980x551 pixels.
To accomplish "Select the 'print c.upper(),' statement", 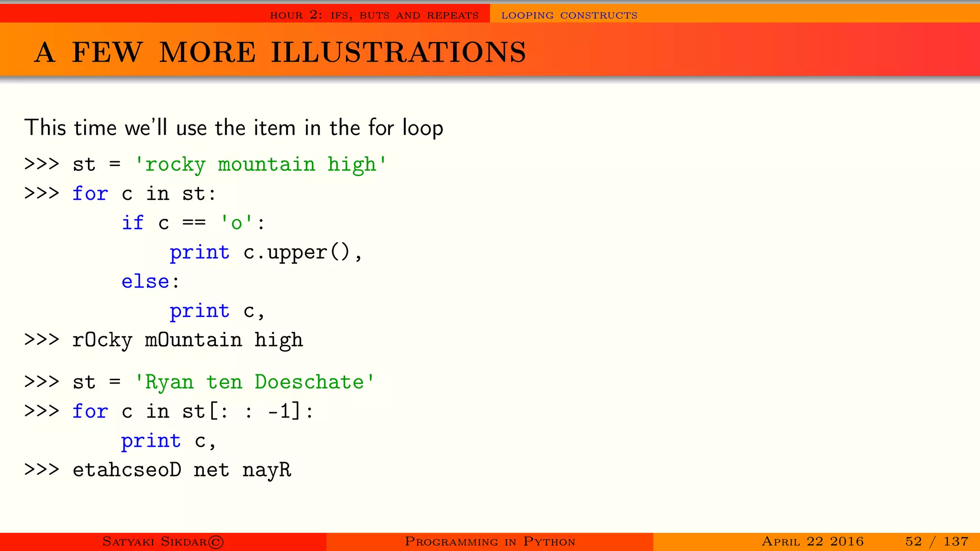I will (x=266, y=253).
